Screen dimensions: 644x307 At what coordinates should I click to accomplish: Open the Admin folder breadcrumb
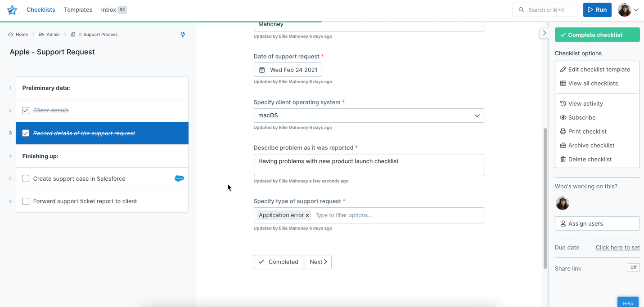pyautogui.click(x=49, y=35)
